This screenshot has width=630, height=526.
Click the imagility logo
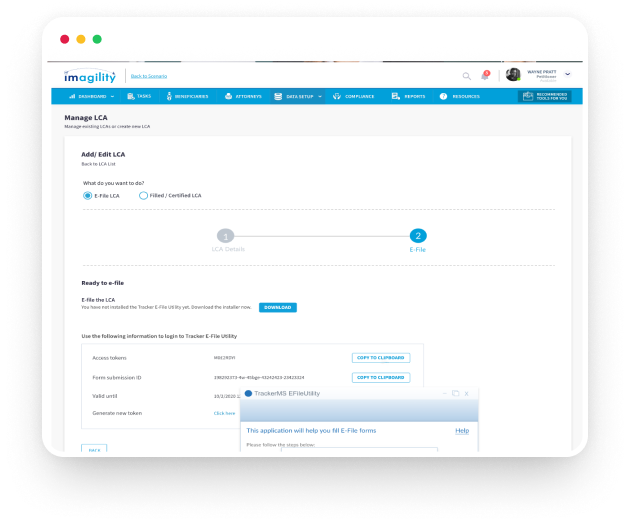pos(90,76)
